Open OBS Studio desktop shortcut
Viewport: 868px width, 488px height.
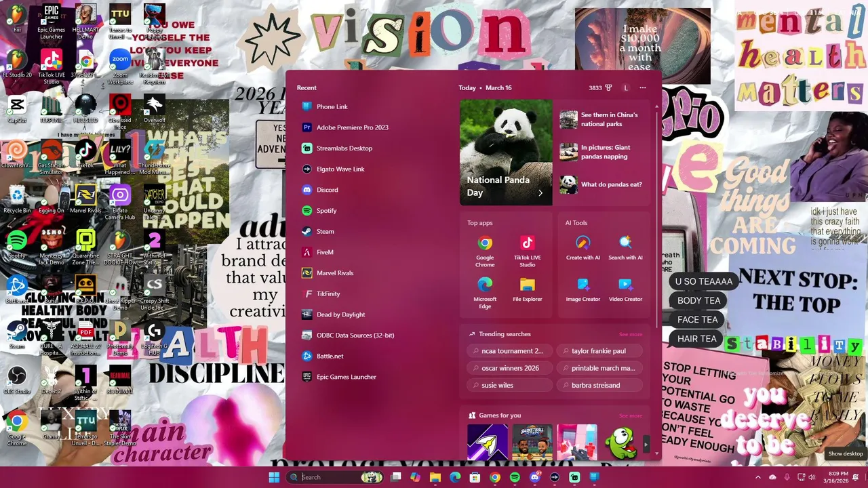17,380
